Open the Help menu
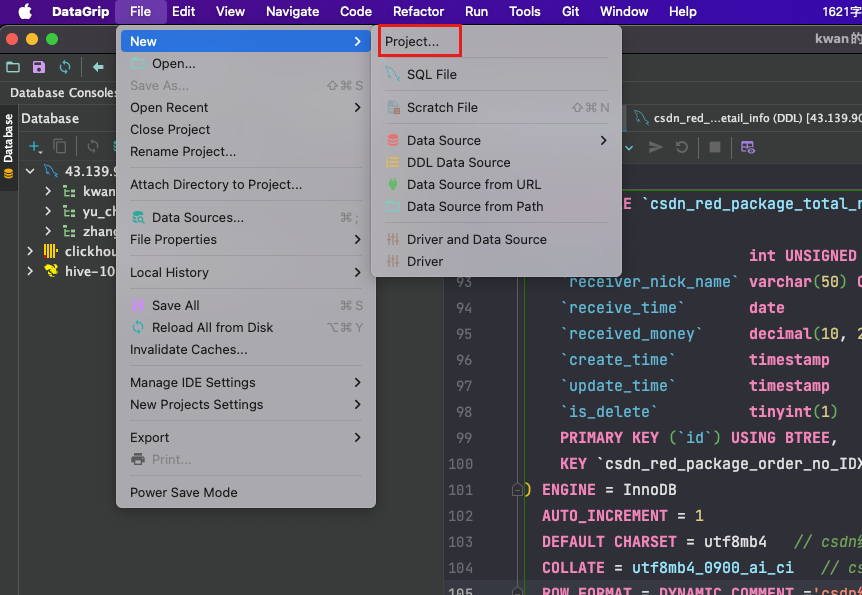Image resolution: width=862 pixels, height=595 pixels. (x=682, y=11)
